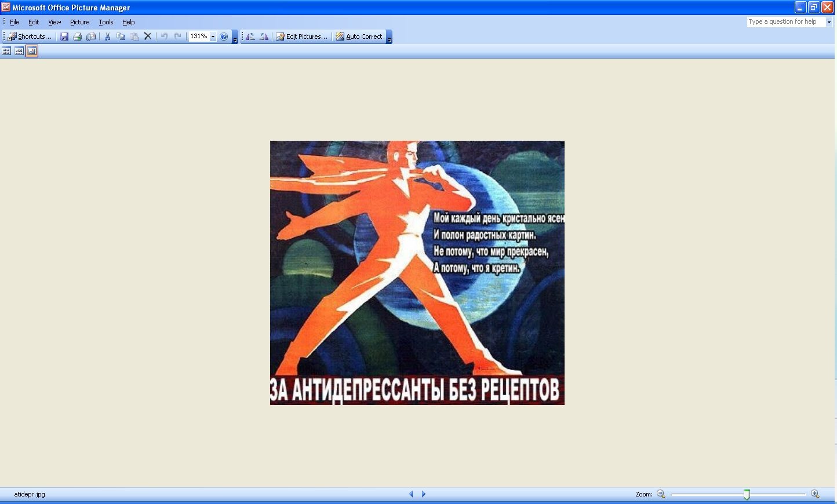This screenshot has height=504, width=837.
Task: Click the Edit Pictures button
Action: (301, 36)
